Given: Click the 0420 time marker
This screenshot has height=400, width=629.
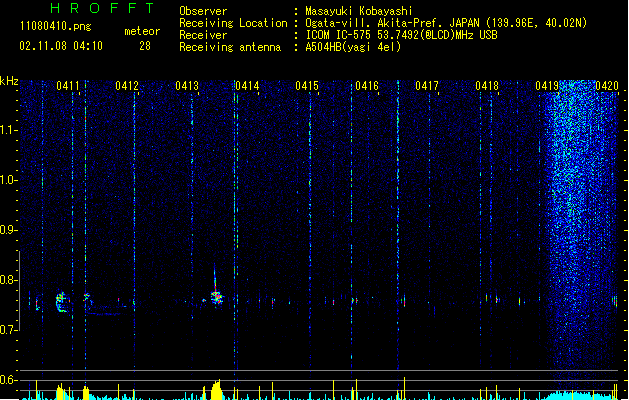Looking at the screenshot, I should 607,86.
